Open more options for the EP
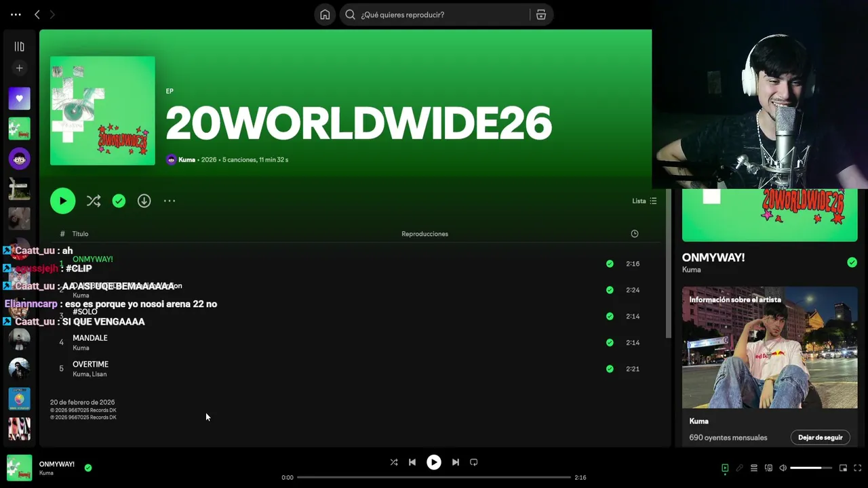This screenshot has height=488, width=868. (170, 201)
